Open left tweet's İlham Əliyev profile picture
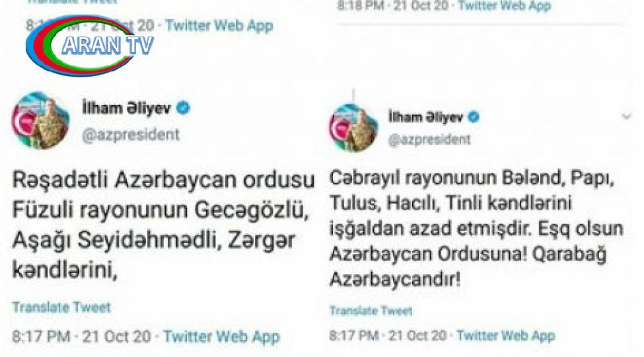 point(40,120)
